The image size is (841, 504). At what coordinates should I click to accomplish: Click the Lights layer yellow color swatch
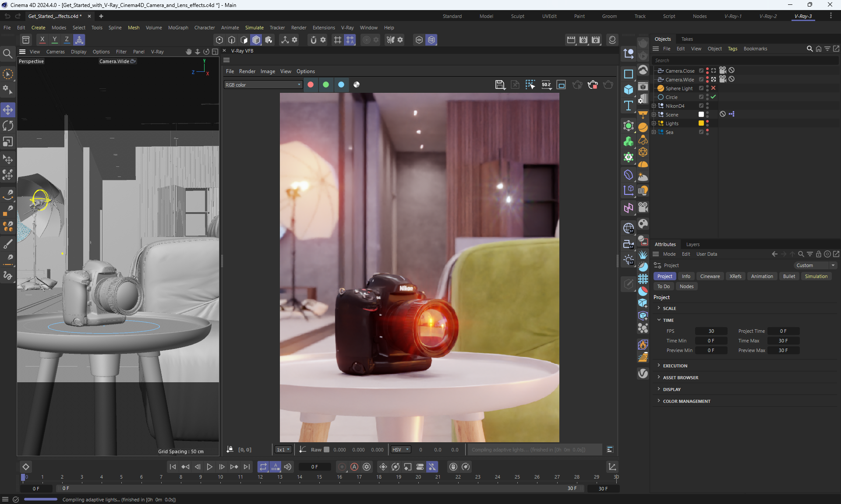click(x=701, y=123)
